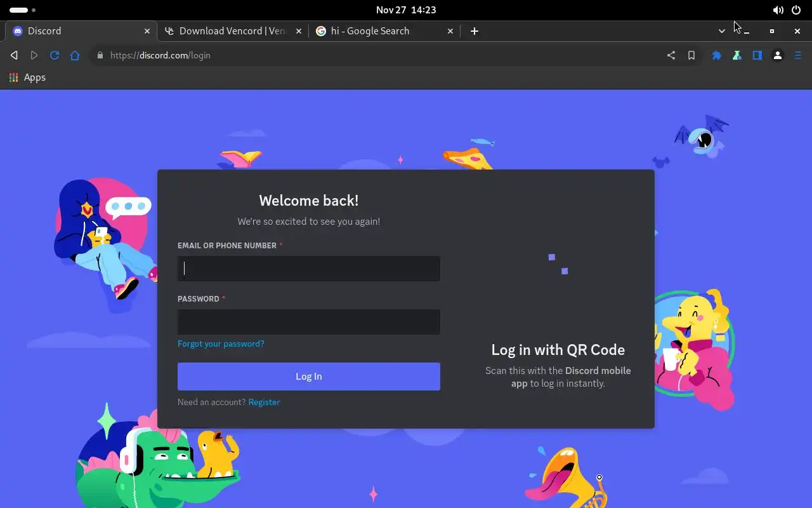Open the system volume icon

point(778,10)
